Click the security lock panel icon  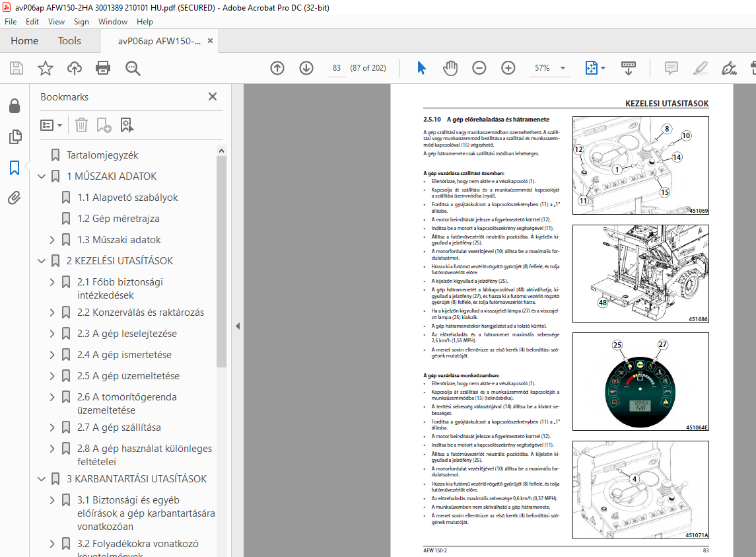click(x=15, y=106)
